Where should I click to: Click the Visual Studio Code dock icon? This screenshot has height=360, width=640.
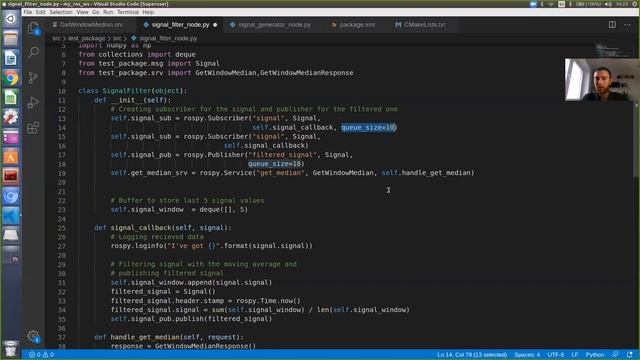tap(11, 216)
